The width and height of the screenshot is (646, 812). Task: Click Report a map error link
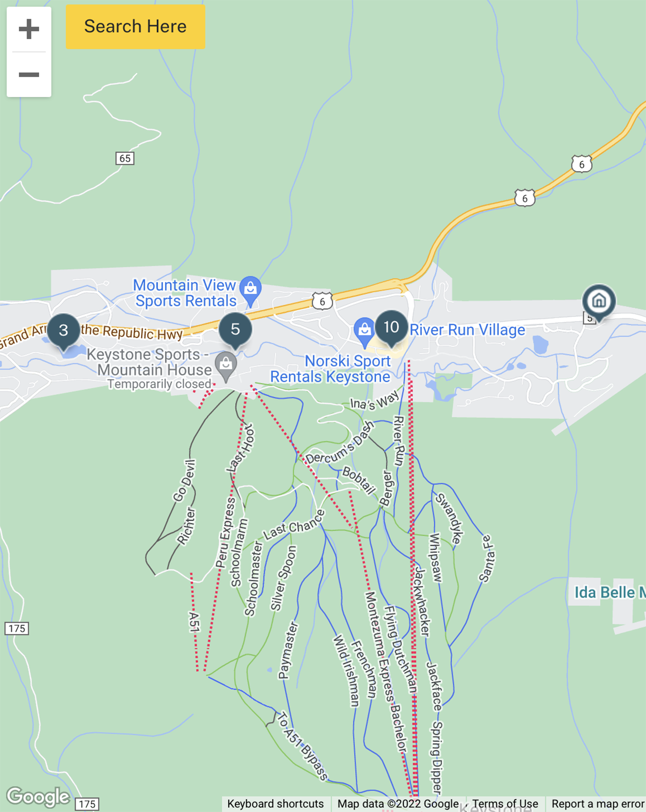tap(598, 804)
